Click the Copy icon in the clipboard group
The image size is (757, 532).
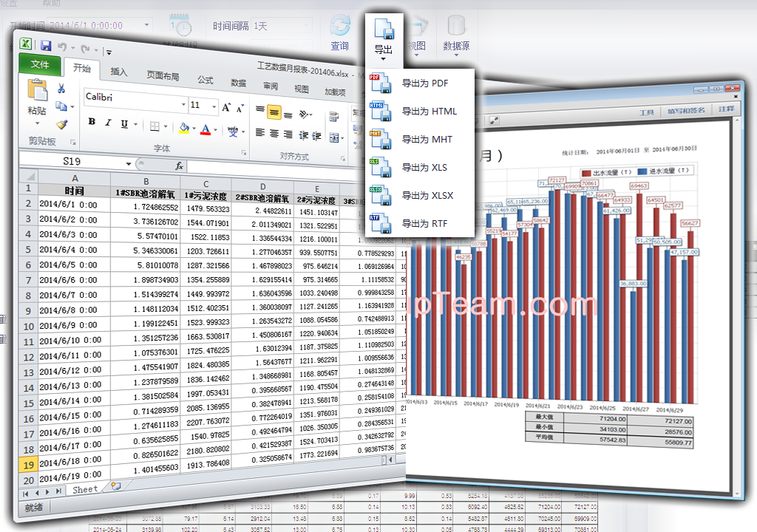61,106
